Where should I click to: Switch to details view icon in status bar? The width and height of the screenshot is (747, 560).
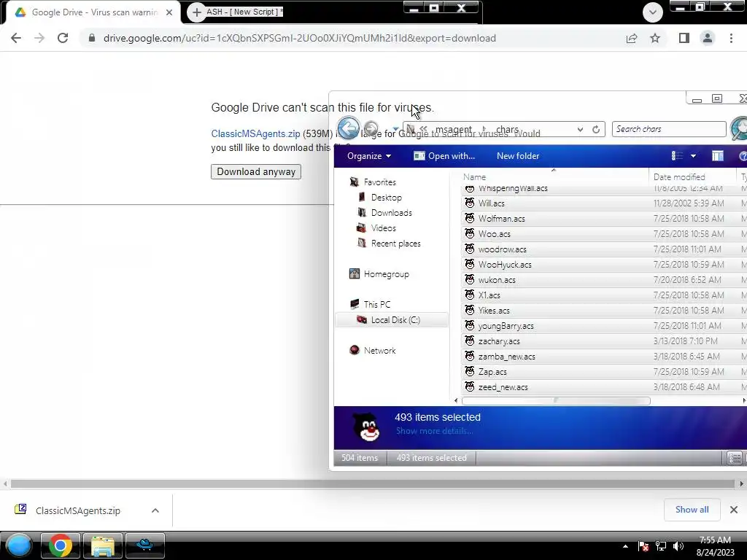(x=734, y=458)
